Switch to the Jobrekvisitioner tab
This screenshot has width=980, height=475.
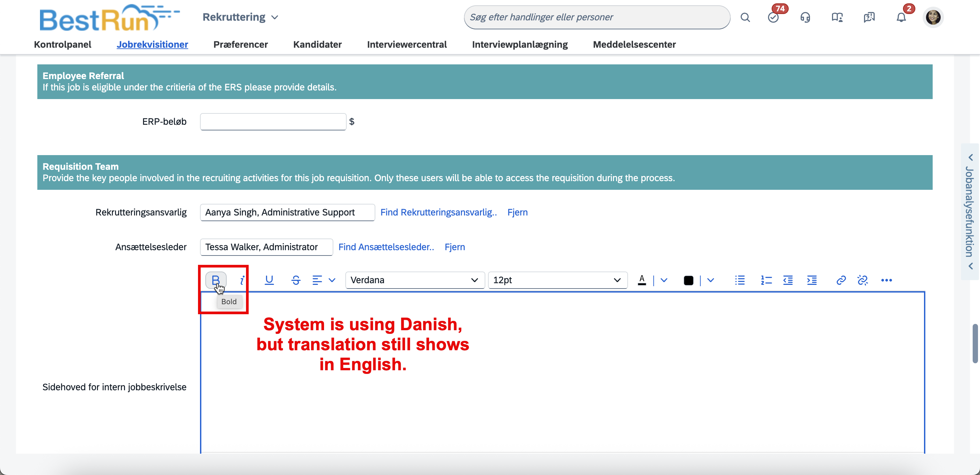coord(152,45)
